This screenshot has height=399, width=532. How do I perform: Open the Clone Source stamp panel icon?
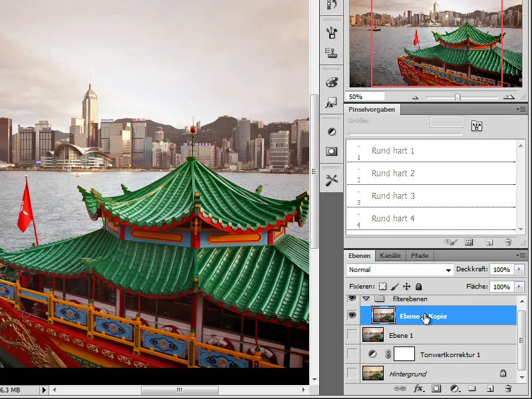pos(331,53)
